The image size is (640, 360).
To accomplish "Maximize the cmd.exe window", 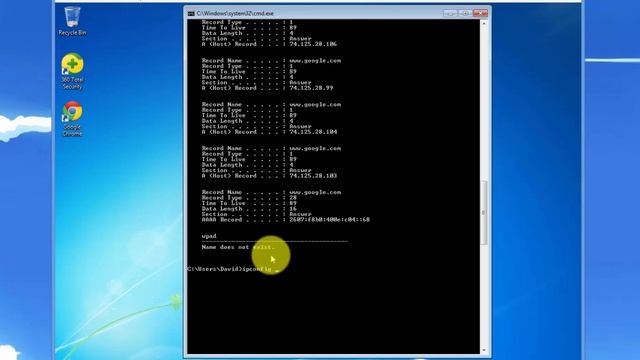I will (465, 13).
